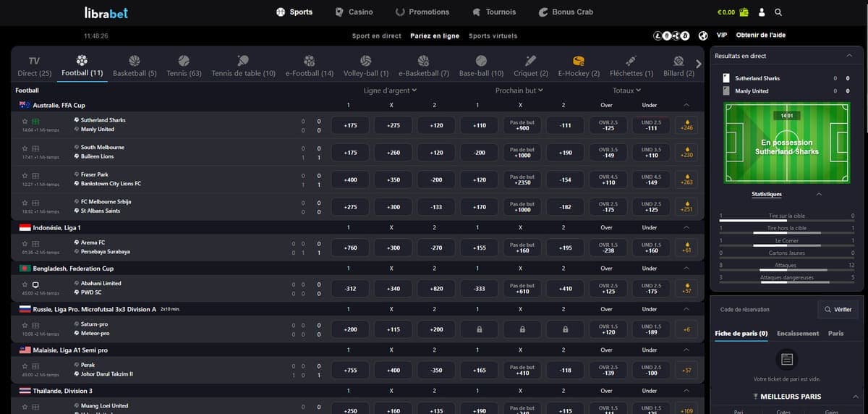Collapse the Resultats en direct panel

849,56
